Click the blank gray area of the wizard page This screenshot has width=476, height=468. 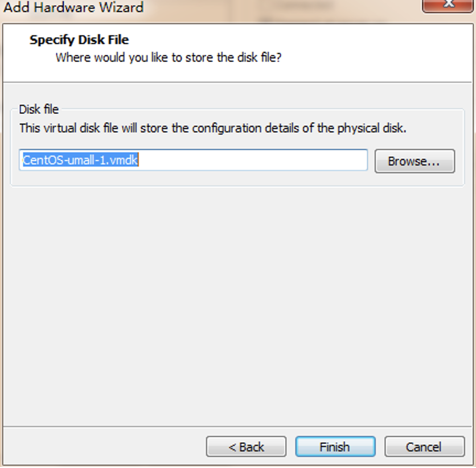coord(237,303)
